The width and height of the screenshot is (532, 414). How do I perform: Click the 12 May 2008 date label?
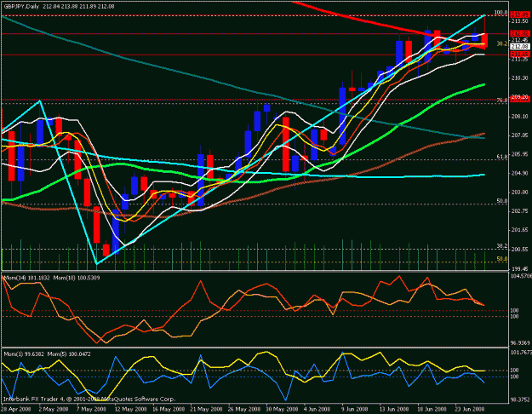pyautogui.click(x=130, y=409)
